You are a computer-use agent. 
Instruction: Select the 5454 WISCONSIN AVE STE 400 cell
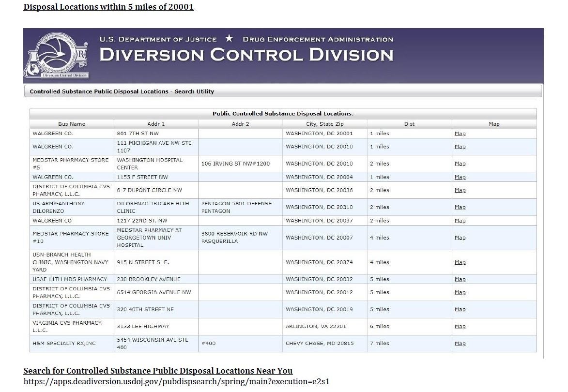tap(156, 343)
